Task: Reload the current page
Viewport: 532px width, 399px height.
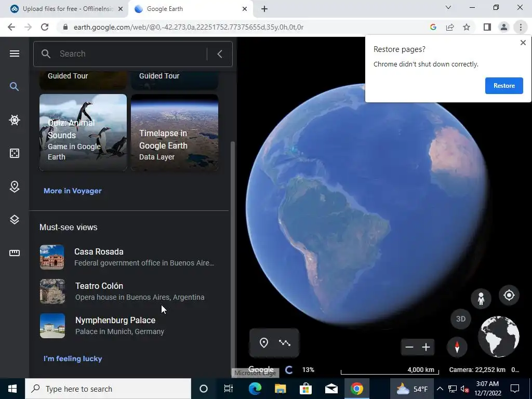Action: [x=45, y=27]
